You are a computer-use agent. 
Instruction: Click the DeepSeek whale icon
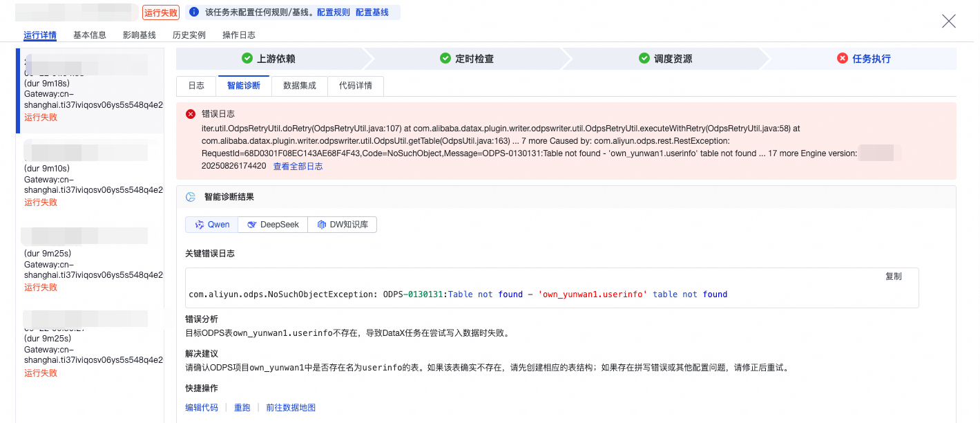tap(252, 225)
